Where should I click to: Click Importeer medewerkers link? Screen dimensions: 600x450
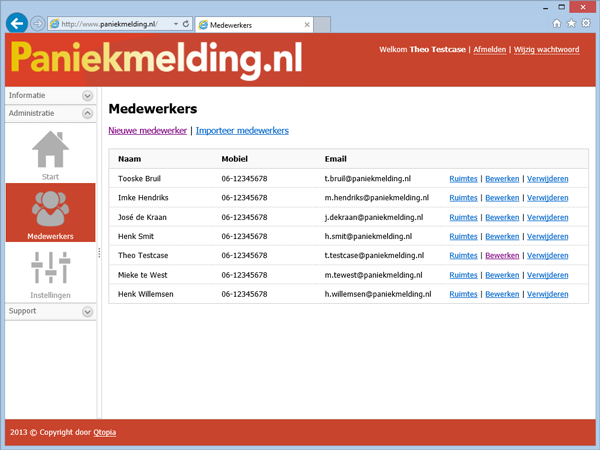pyautogui.click(x=242, y=130)
